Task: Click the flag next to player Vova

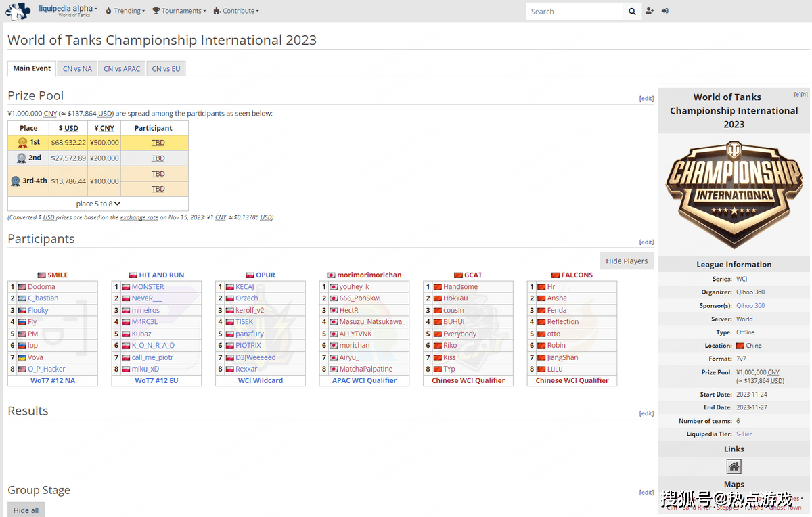Action: tap(22, 357)
